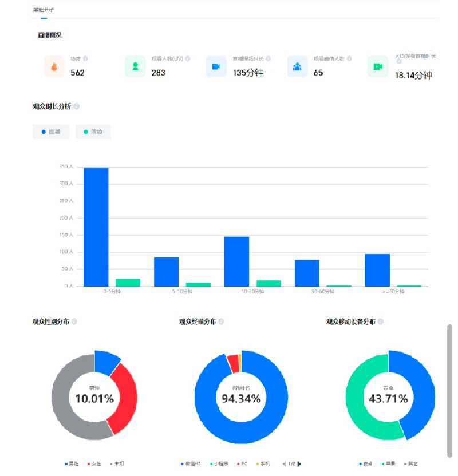458x476 pixels.
Task: Switch to the 基础分析 tab
Action: click(x=44, y=10)
